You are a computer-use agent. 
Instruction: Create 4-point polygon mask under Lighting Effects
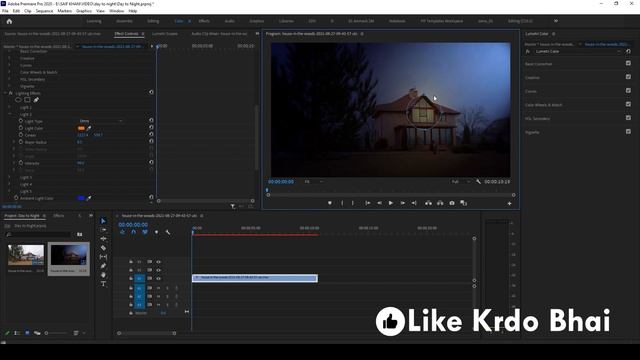[x=27, y=100]
